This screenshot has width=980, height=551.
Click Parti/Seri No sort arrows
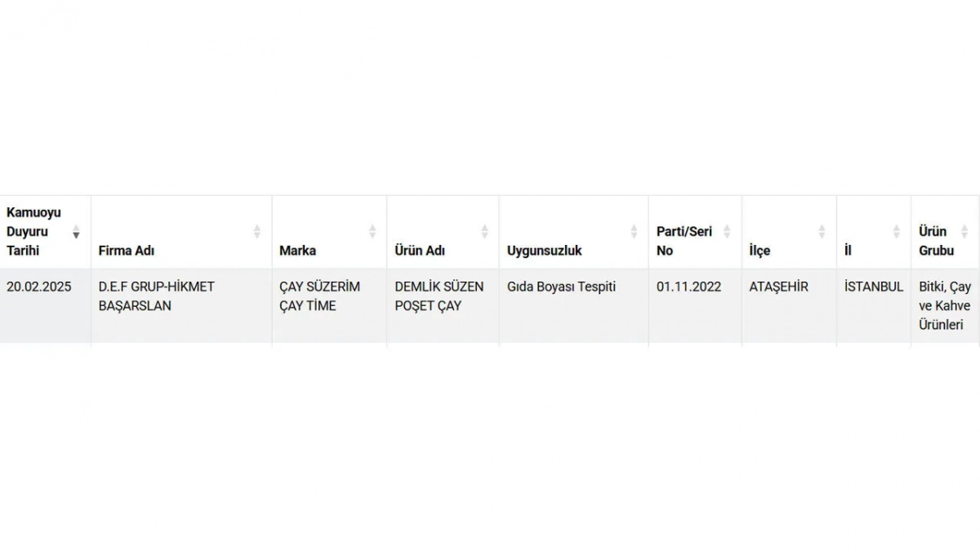pos(727,232)
